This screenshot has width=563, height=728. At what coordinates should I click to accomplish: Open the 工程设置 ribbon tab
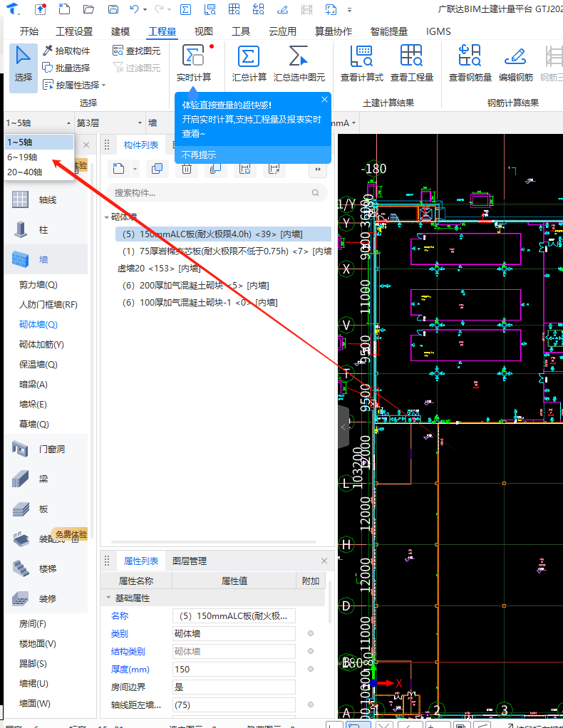click(74, 31)
